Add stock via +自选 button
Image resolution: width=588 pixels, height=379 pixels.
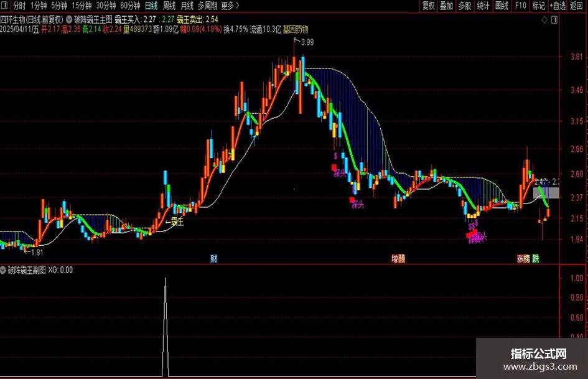click(558, 6)
